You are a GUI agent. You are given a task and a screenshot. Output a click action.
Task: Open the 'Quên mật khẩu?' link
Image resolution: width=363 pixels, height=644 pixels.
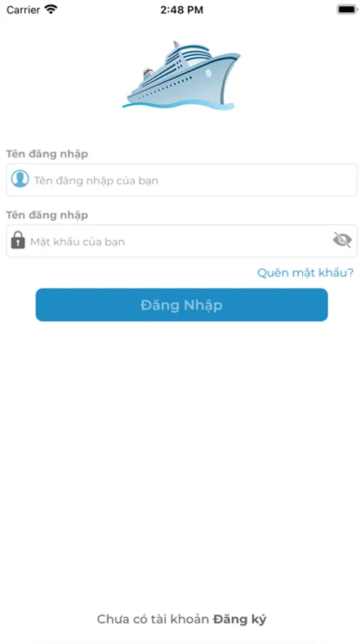(x=305, y=273)
